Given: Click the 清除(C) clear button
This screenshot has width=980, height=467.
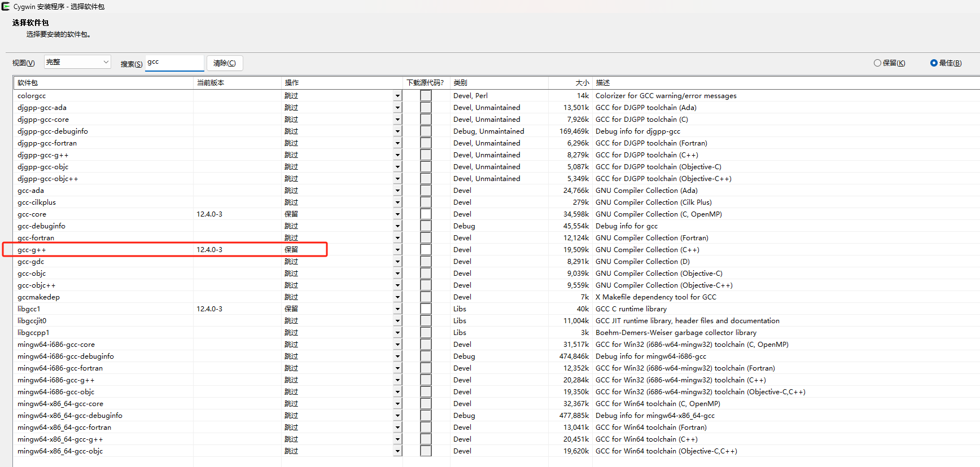Looking at the screenshot, I should (x=225, y=63).
